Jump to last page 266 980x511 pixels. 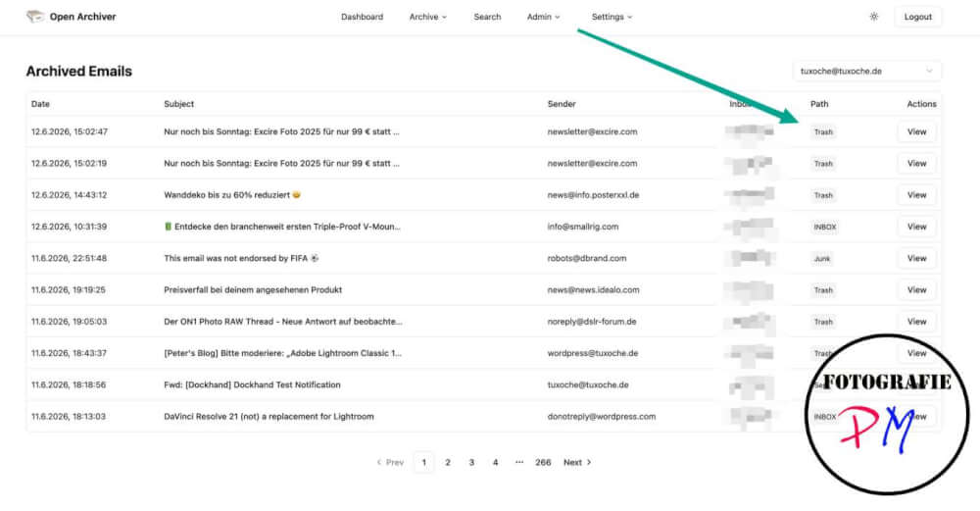543,462
